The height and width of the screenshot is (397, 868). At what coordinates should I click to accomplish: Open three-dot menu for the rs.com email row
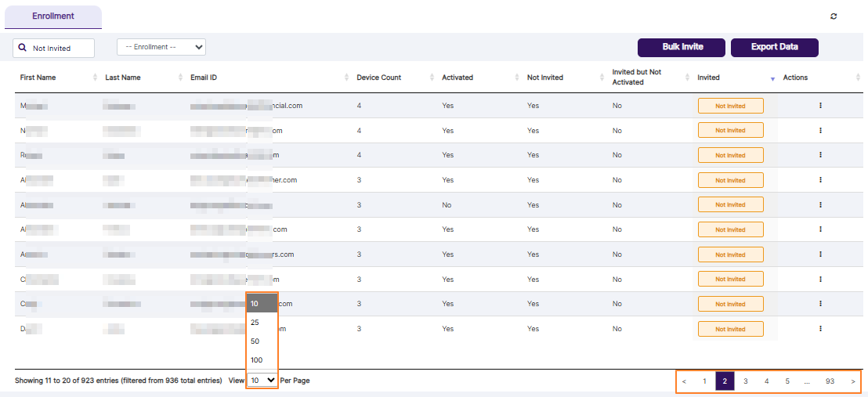820,254
